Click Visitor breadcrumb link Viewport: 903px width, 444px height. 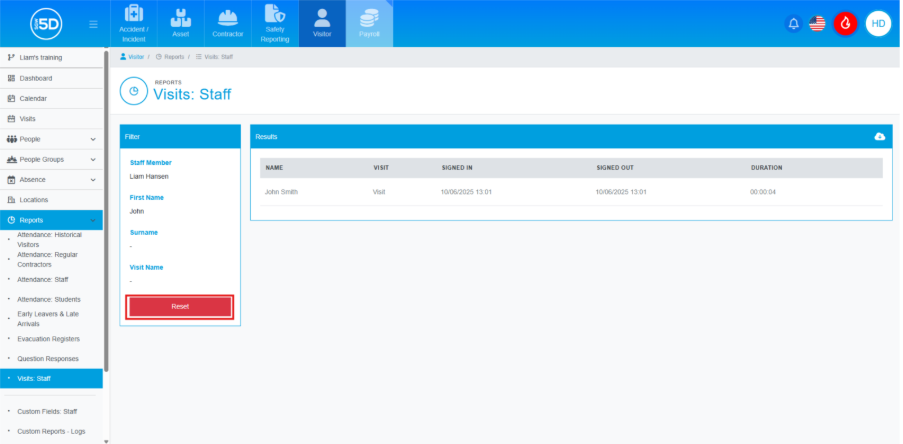[x=132, y=57]
